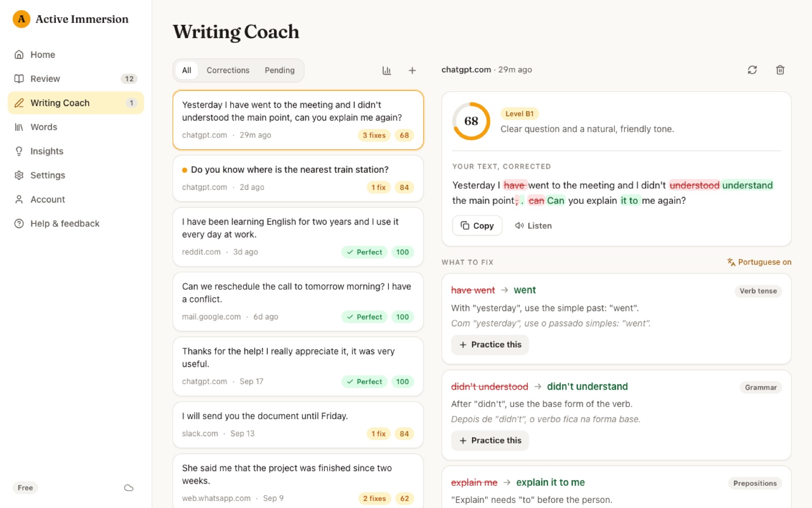Copy the corrected text

477,226
